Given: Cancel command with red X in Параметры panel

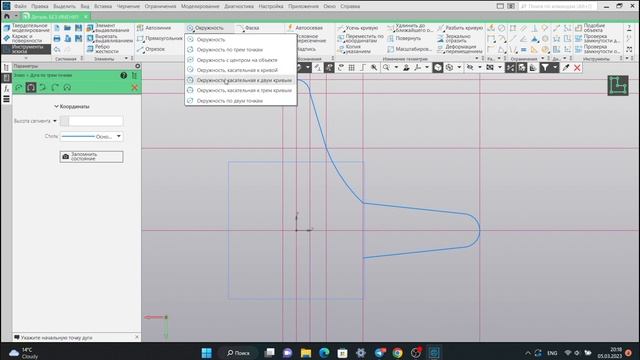Looking at the screenshot, I should pyautogui.click(x=135, y=87).
